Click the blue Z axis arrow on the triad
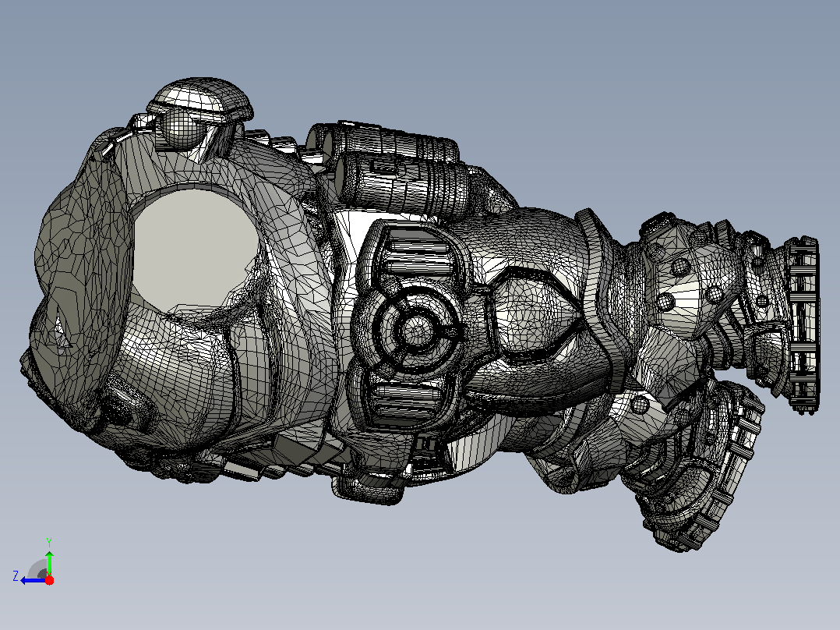Screen dimensions: 840x630 [34, 580]
